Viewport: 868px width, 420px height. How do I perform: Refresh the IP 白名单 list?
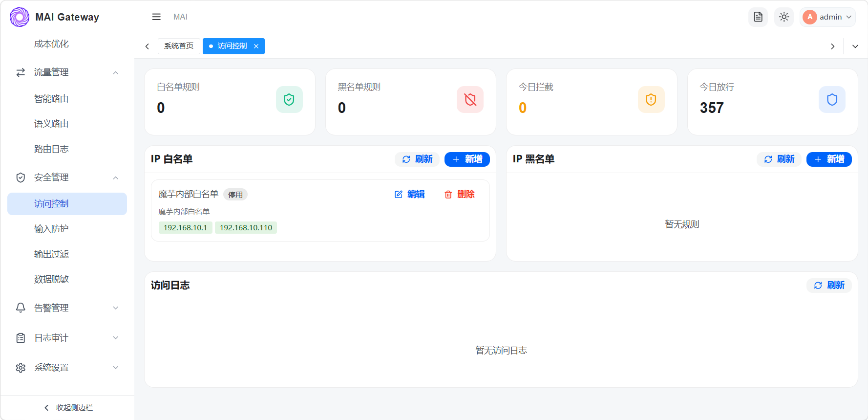417,159
